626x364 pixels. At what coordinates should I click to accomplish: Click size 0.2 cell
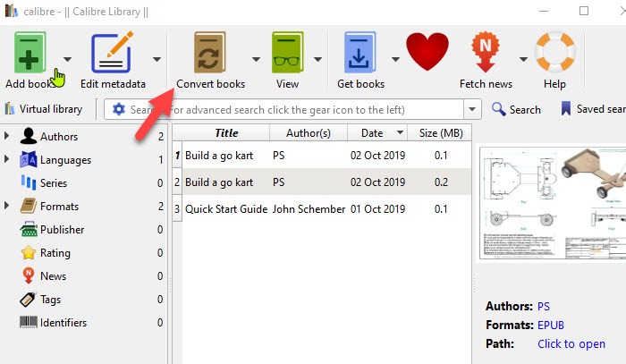pos(441,182)
